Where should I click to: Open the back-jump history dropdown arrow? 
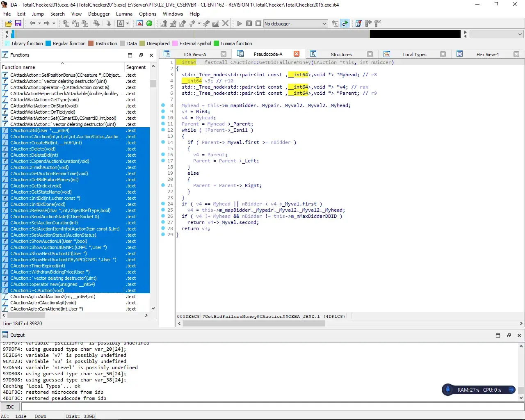39,23
